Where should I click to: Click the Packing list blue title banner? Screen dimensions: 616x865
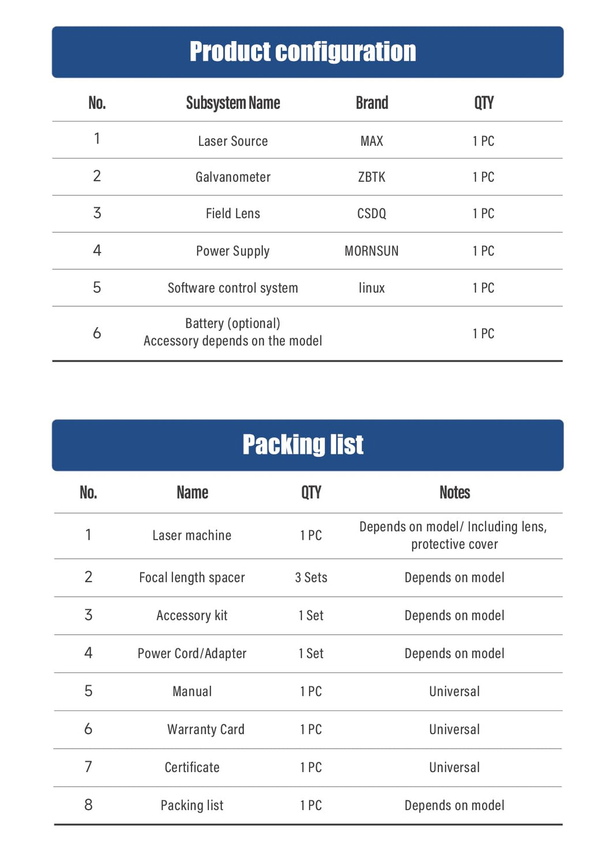tap(307, 445)
